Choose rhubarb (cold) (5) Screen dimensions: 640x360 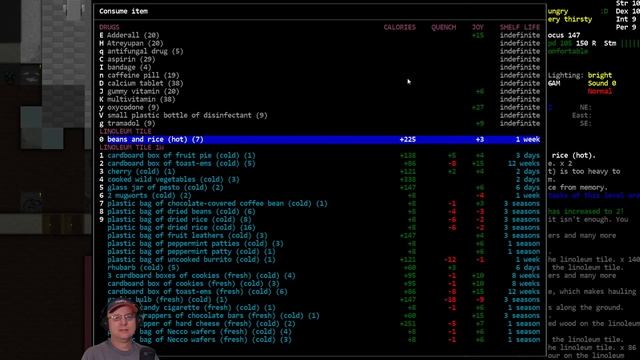[143, 267]
